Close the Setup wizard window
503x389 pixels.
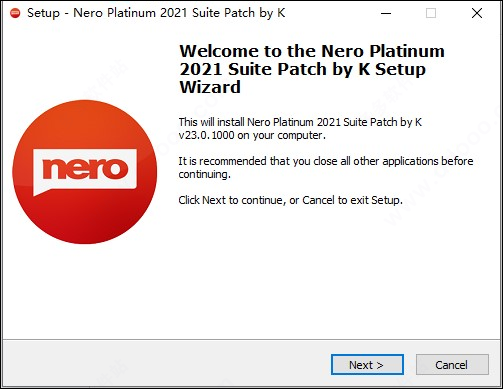(477, 13)
